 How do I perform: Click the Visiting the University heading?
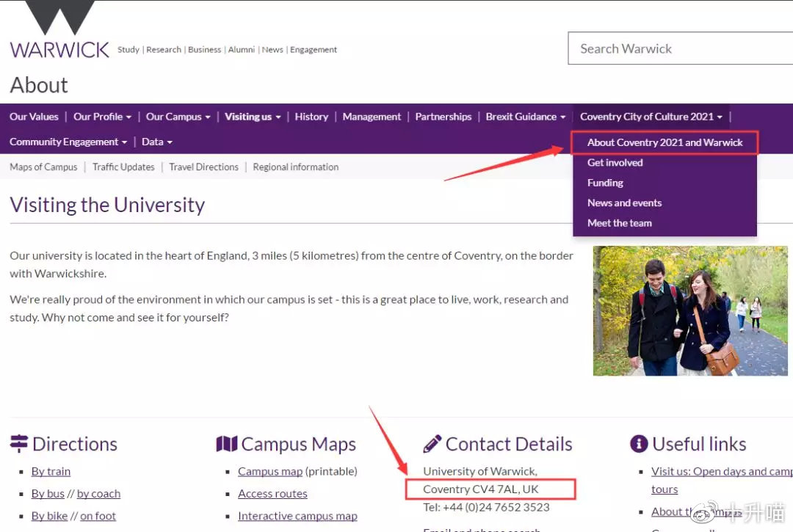pos(107,205)
